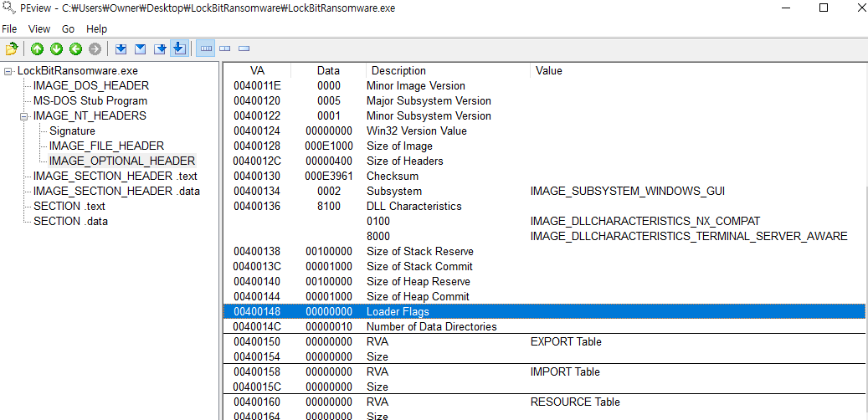Image resolution: width=868 pixels, height=420 pixels.
Task: Select the DLL Characteristics row
Action: click(x=545, y=206)
